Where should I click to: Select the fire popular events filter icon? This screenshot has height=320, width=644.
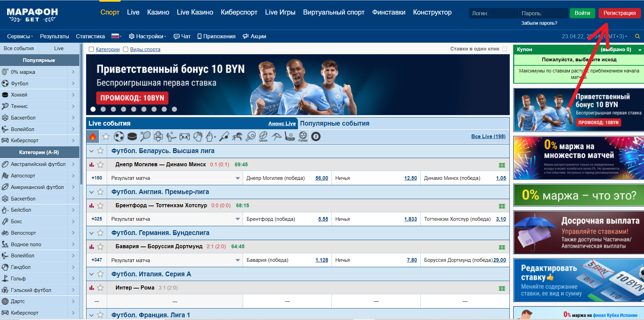[x=93, y=136]
